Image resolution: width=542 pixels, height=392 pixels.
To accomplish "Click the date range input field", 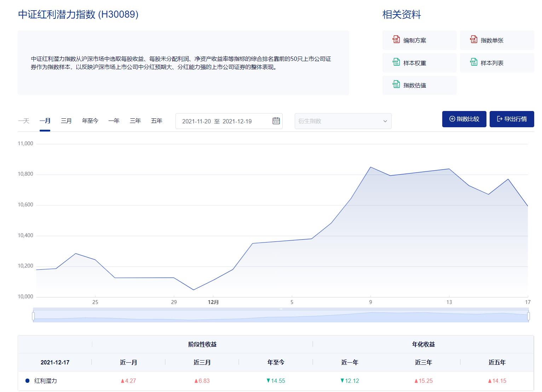I will tap(223, 121).
